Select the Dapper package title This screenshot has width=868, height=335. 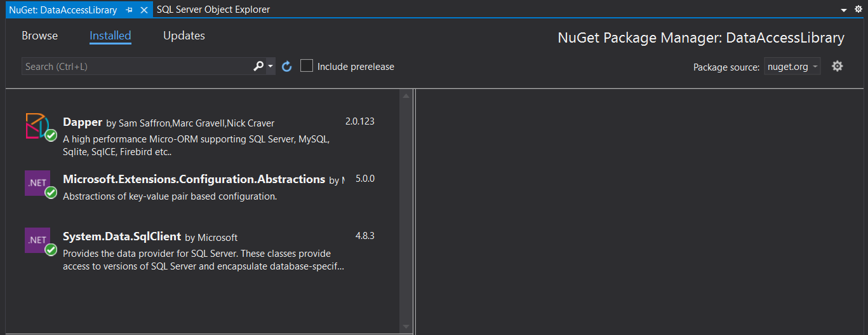[x=83, y=122]
